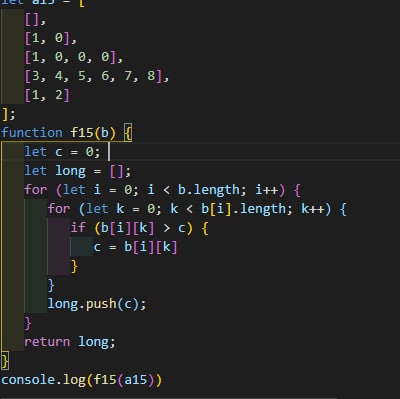Screen dimensions: 400x399
Task: Click 'k++' in the inner for loop
Action: point(313,209)
